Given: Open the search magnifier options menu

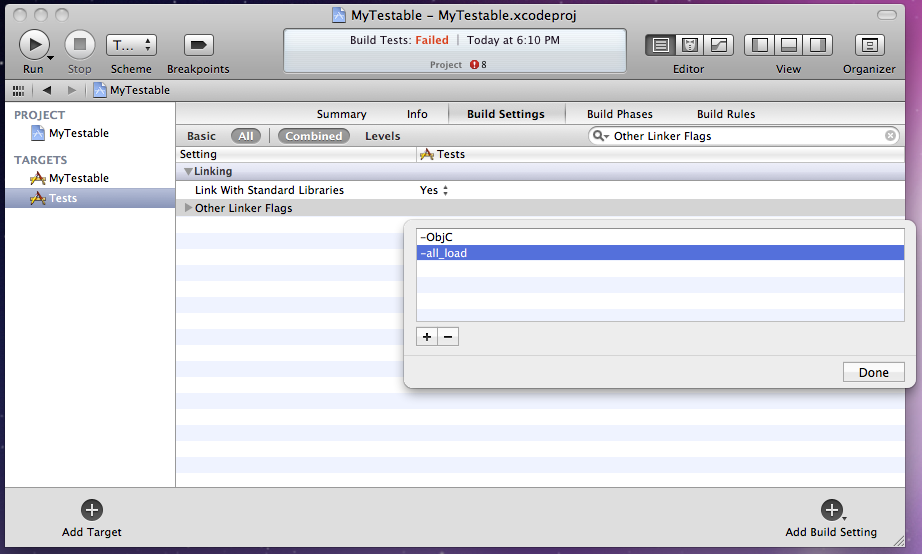Looking at the screenshot, I should click(600, 136).
